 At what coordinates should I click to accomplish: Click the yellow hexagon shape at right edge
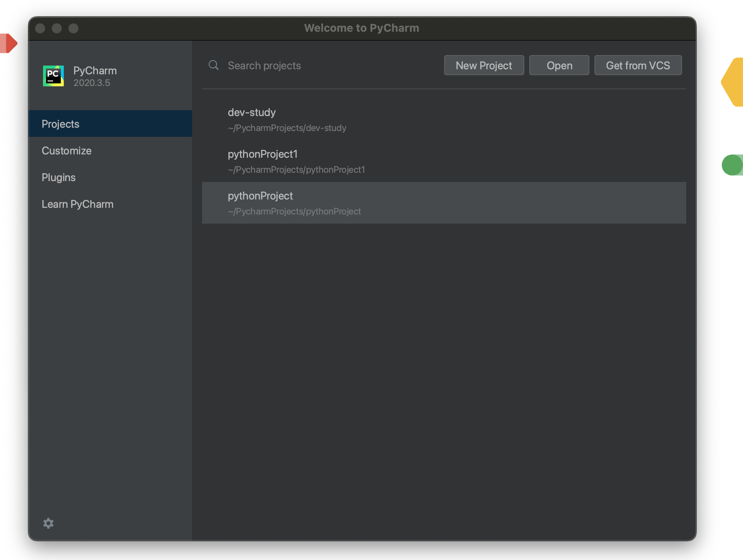pyautogui.click(x=734, y=82)
